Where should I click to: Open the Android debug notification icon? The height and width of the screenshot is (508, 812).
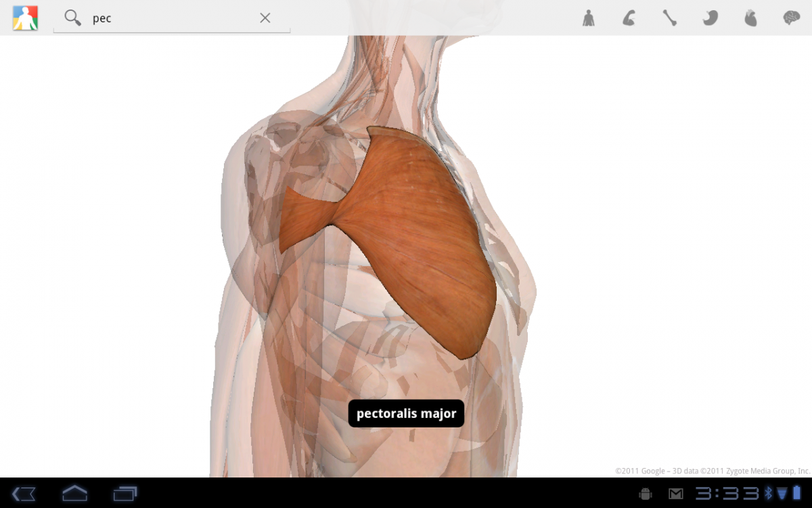[x=645, y=494]
